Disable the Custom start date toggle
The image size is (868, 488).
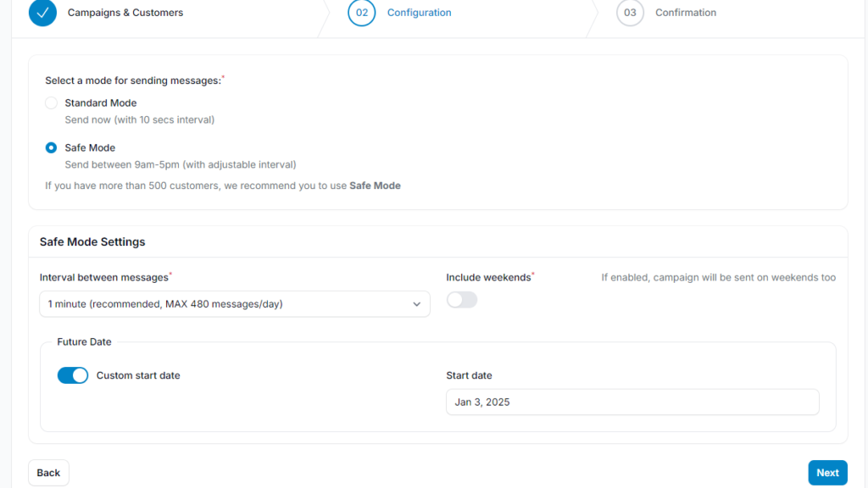click(x=73, y=375)
